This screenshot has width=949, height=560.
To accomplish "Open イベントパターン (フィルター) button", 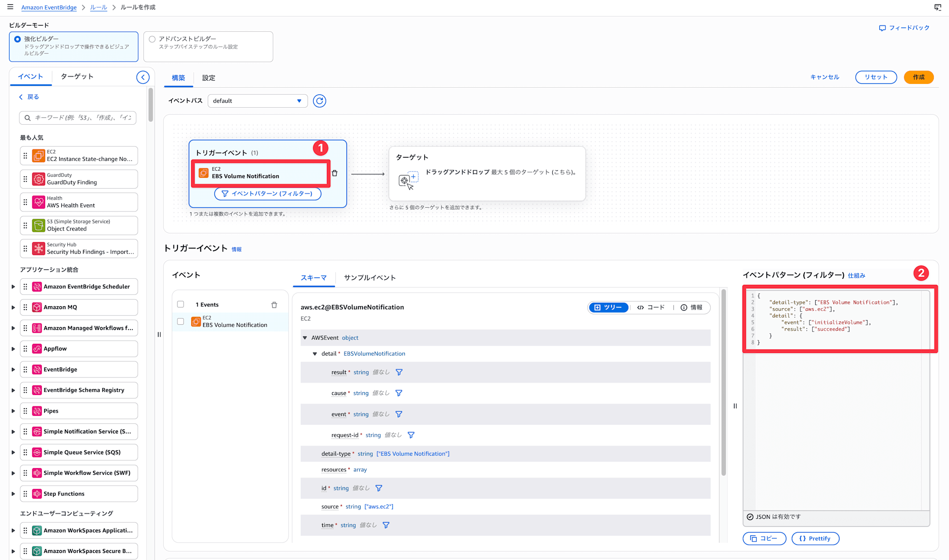I will tap(268, 193).
